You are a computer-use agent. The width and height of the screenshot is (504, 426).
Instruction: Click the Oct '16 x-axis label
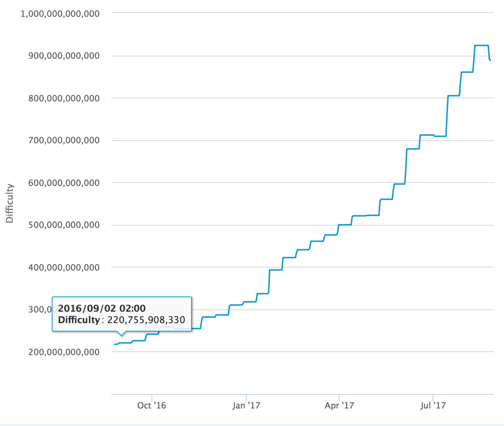[x=152, y=405]
